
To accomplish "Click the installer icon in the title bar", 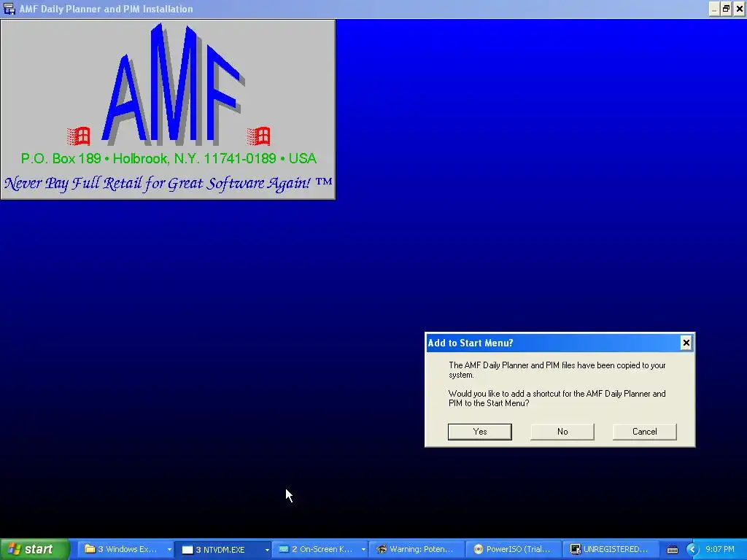I will click(x=9, y=9).
